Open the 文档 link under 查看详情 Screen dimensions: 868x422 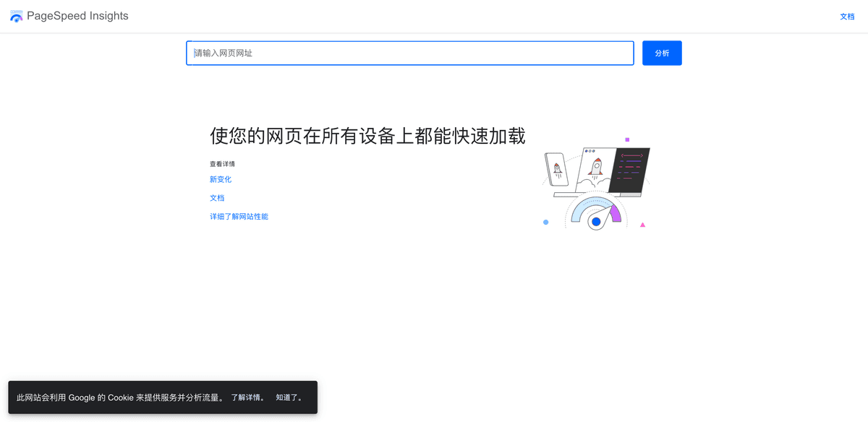217,198
